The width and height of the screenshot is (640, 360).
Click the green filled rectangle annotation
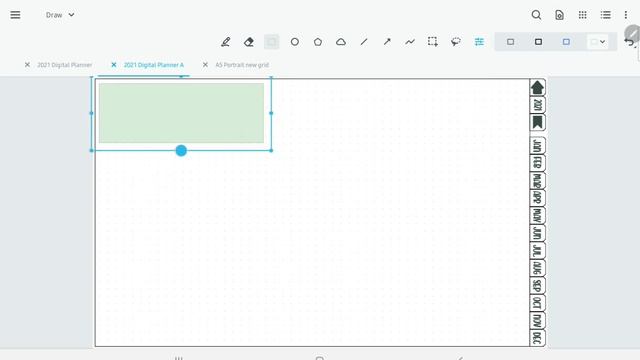pos(181,113)
